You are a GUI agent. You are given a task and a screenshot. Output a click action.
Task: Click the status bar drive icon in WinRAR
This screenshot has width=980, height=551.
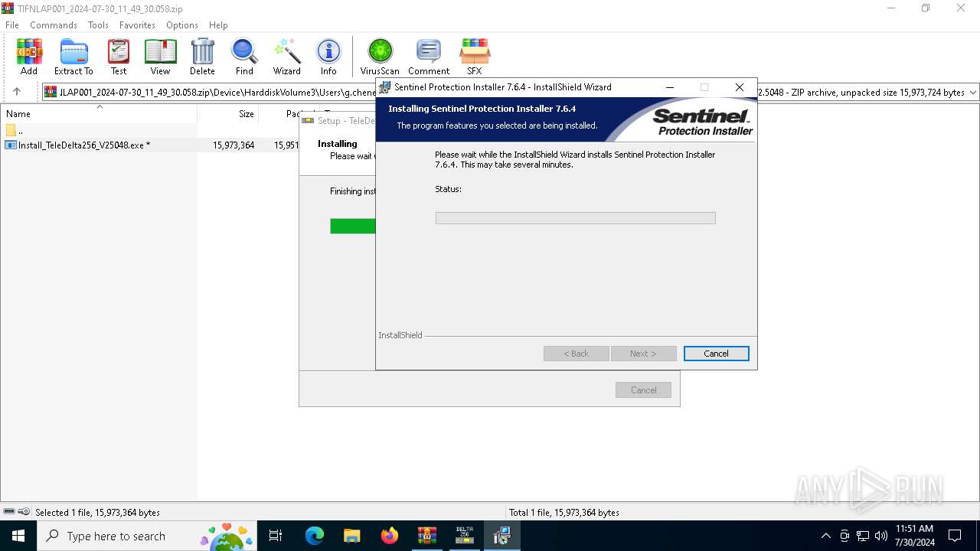[x=9, y=512]
